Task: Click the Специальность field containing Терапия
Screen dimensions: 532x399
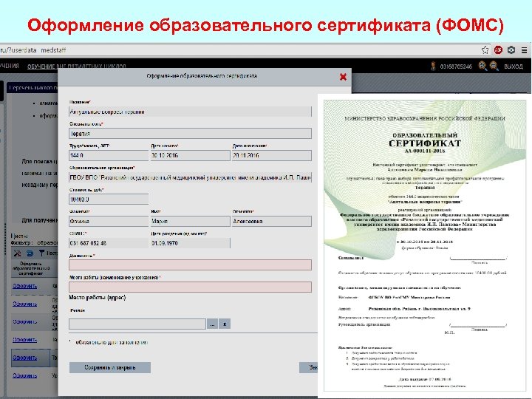Action: (190, 133)
